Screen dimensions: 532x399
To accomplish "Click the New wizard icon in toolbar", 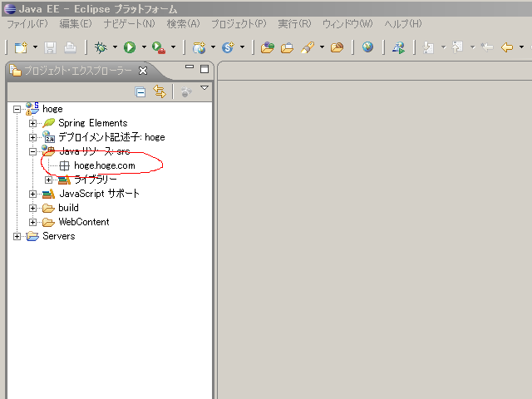I will 21,48.
